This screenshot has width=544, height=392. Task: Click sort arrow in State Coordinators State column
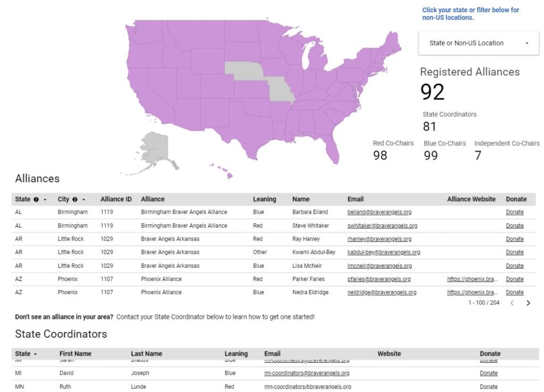(x=36, y=354)
